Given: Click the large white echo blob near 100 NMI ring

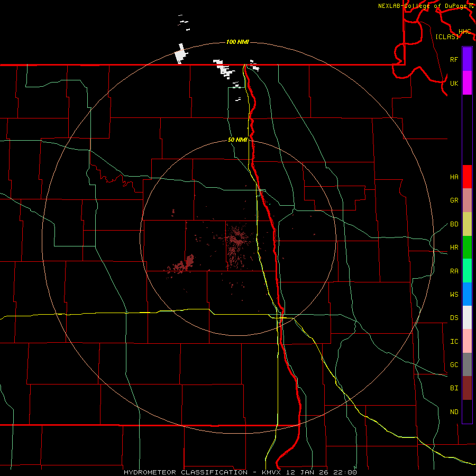Looking at the screenshot, I should coord(181,54).
